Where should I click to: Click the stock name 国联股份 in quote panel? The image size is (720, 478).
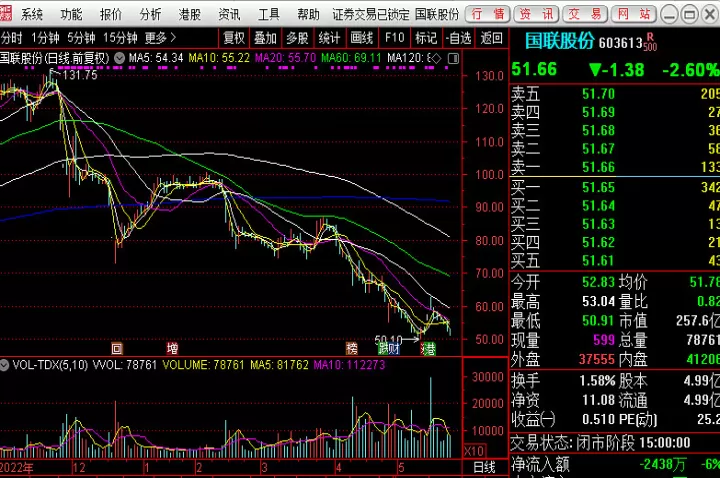[559, 41]
